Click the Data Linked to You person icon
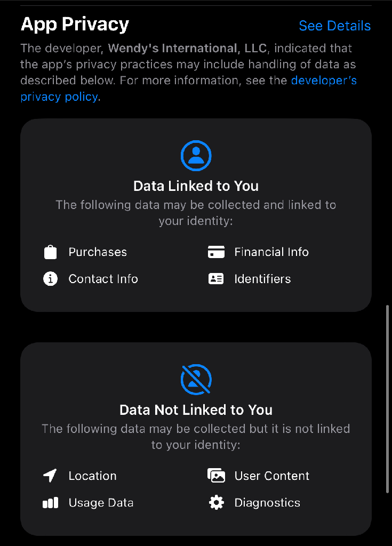The image size is (392, 546). pos(196,156)
